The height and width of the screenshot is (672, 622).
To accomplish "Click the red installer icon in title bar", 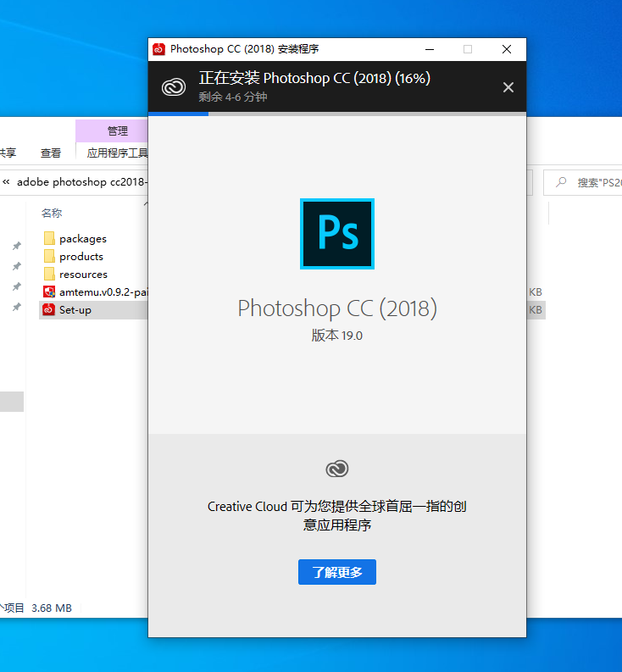I will click(x=158, y=49).
